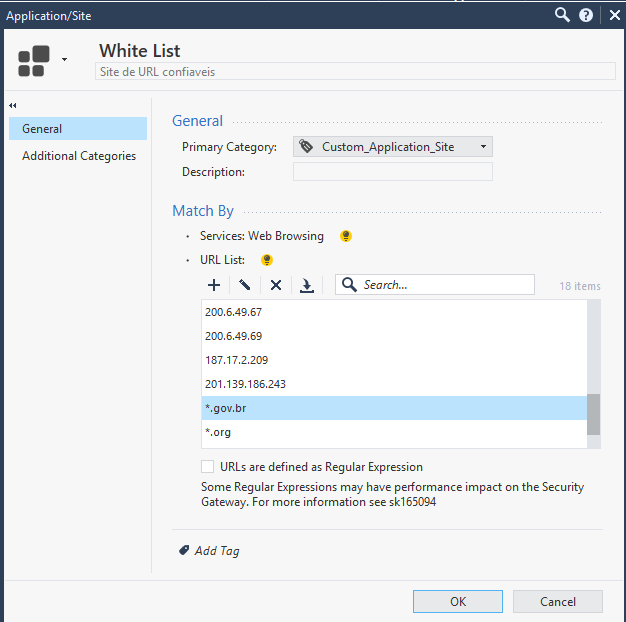Click the OK button
The height and width of the screenshot is (622, 626).
pyautogui.click(x=458, y=601)
